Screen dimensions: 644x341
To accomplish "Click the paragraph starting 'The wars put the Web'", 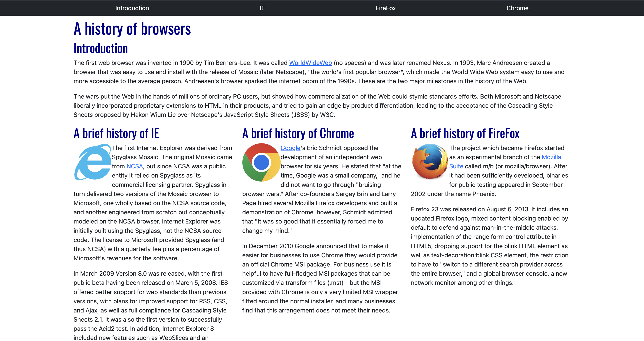I will [x=317, y=105].
